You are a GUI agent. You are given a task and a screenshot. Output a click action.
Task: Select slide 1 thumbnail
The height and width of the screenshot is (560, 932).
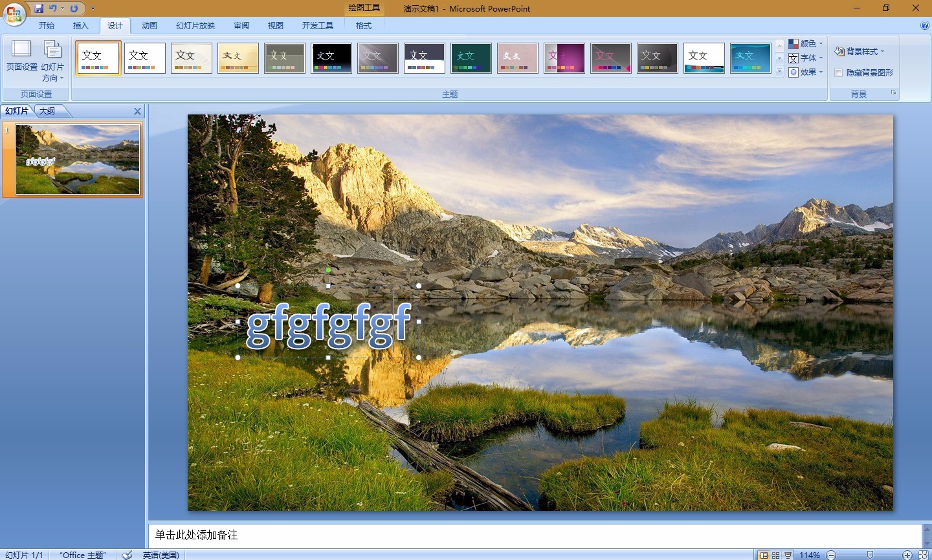[x=78, y=159]
